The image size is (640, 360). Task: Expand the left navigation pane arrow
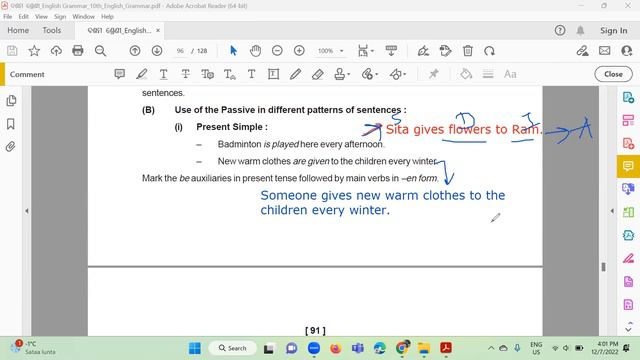point(27,211)
